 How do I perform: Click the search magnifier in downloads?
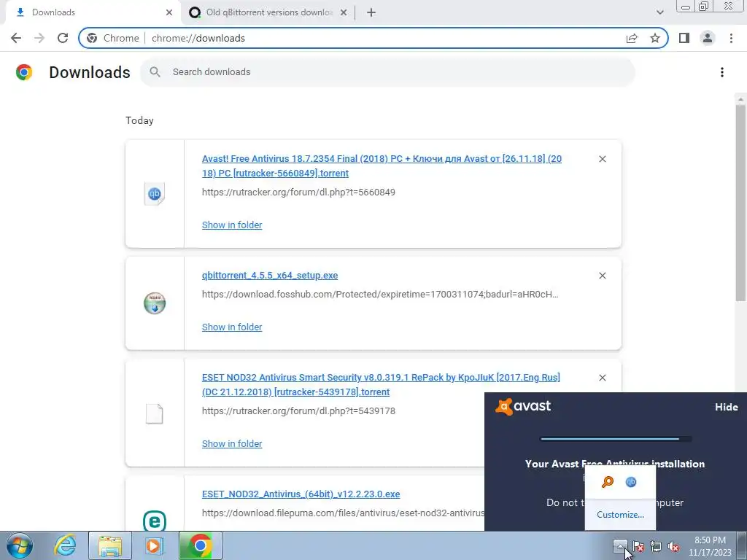click(x=155, y=72)
